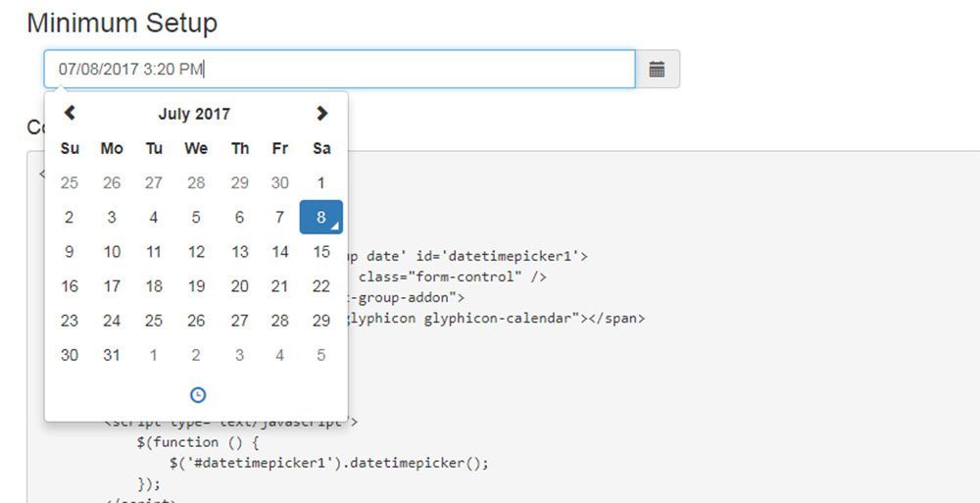The height and width of the screenshot is (503, 980).
Task: Pick July 15 in the calendar
Action: tap(321, 252)
